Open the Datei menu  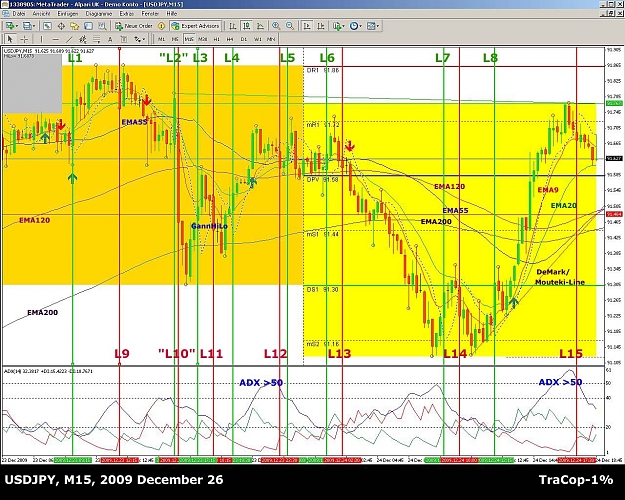click(x=19, y=14)
